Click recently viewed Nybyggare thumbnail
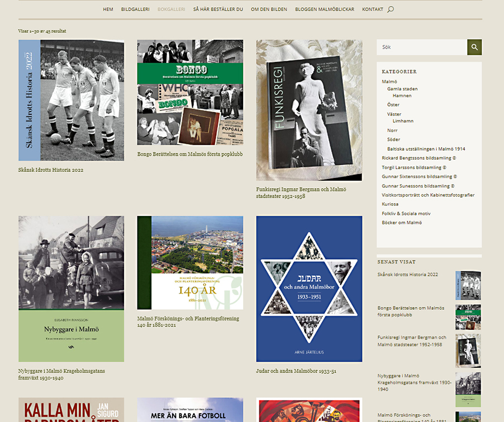 coord(468,390)
